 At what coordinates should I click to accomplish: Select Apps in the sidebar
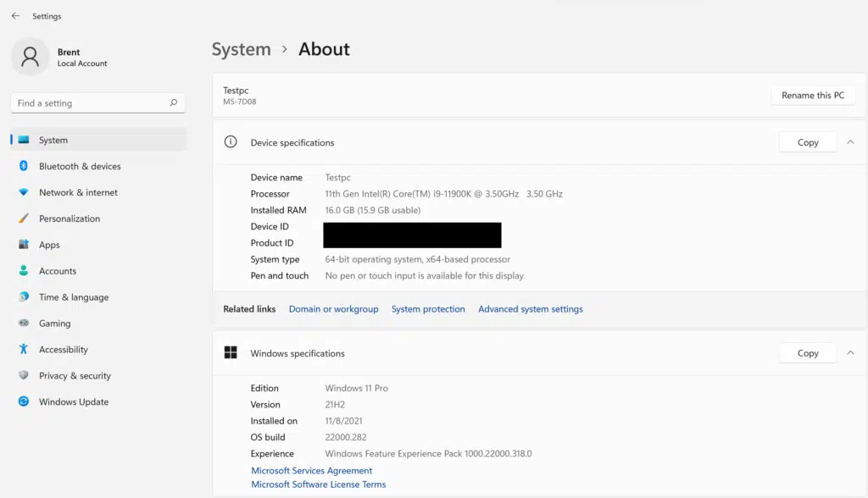[98, 244]
